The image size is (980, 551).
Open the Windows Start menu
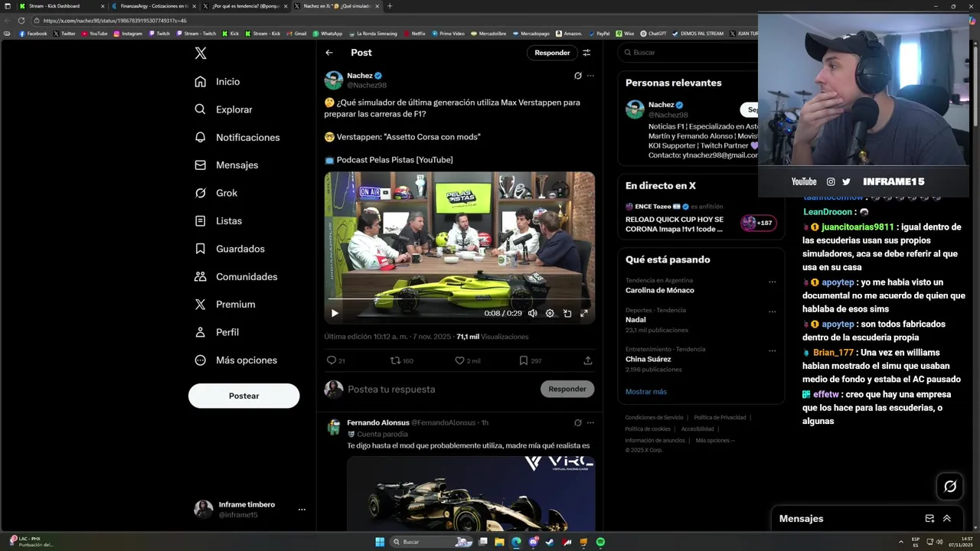pyautogui.click(x=380, y=542)
